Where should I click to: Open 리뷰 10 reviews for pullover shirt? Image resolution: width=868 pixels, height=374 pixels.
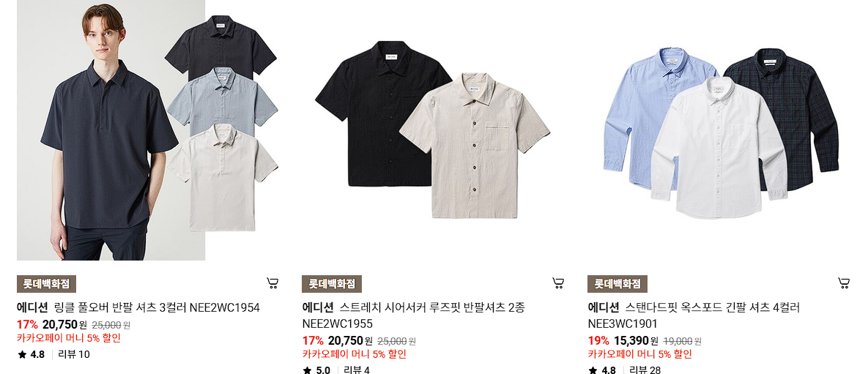pos(74,355)
